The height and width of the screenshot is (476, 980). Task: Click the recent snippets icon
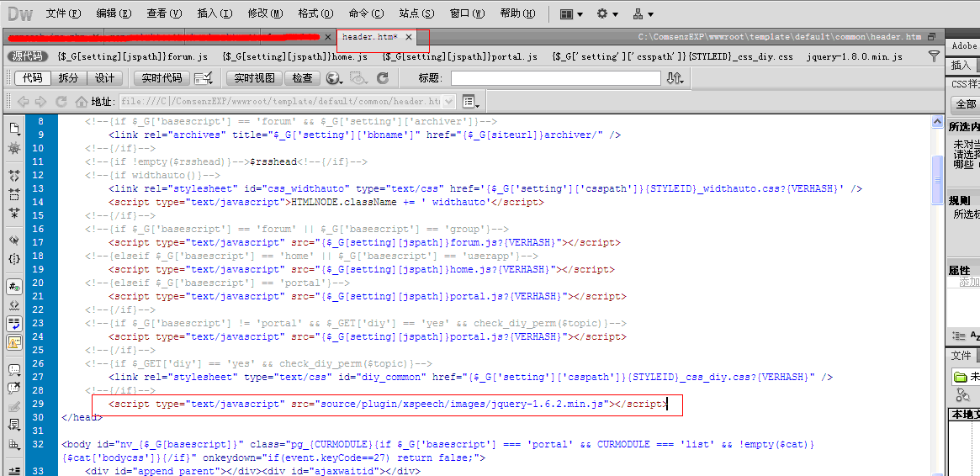click(x=13, y=426)
